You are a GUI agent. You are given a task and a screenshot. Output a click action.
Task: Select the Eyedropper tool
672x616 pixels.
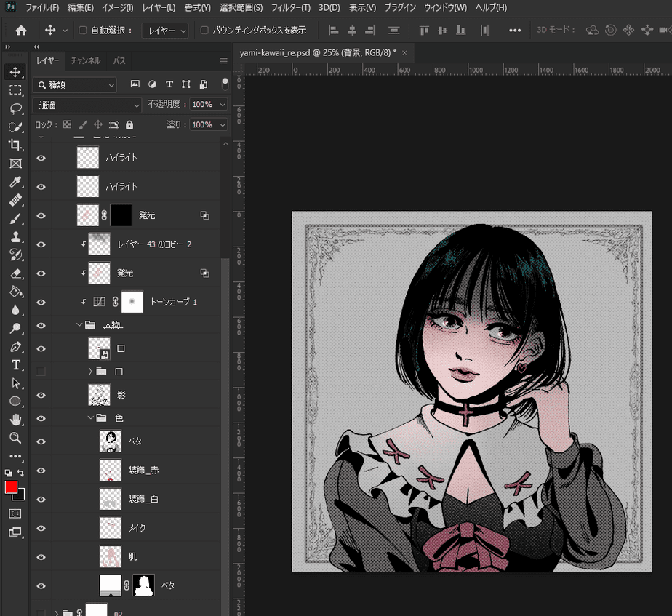15,182
